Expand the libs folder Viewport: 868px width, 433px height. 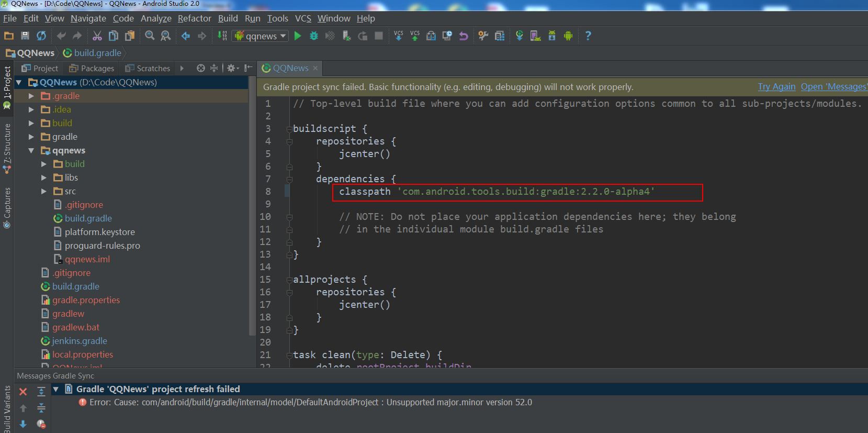pos(44,177)
